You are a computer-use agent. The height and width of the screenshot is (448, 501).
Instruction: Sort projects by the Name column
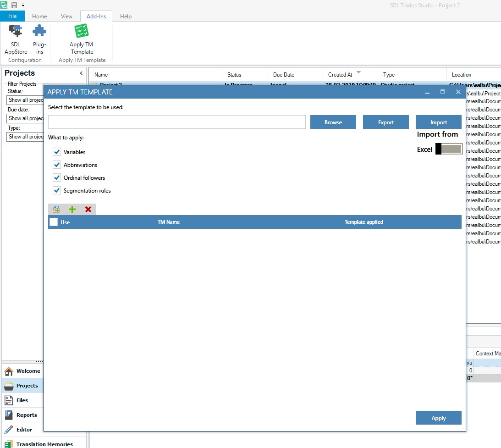pyautogui.click(x=155, y=75)
